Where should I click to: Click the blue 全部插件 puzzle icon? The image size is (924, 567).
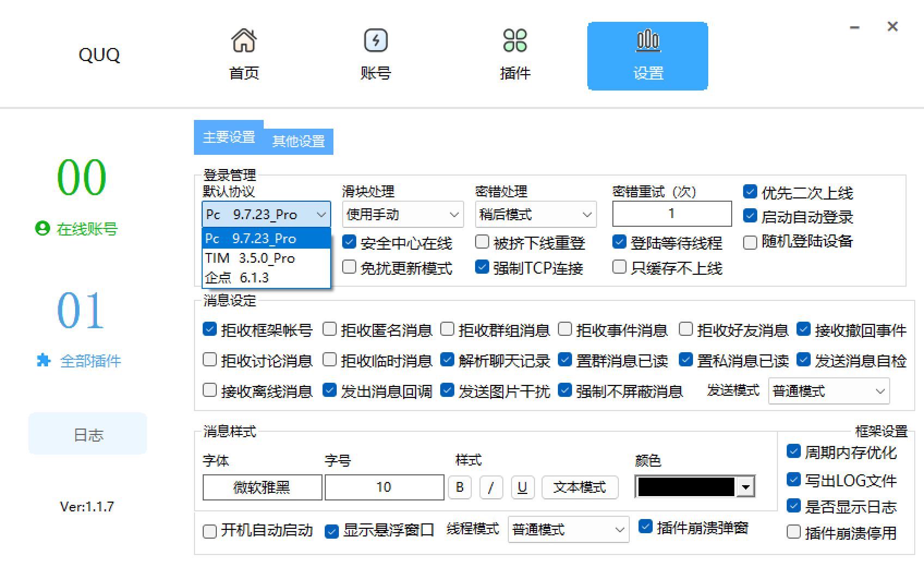[43, 360]
